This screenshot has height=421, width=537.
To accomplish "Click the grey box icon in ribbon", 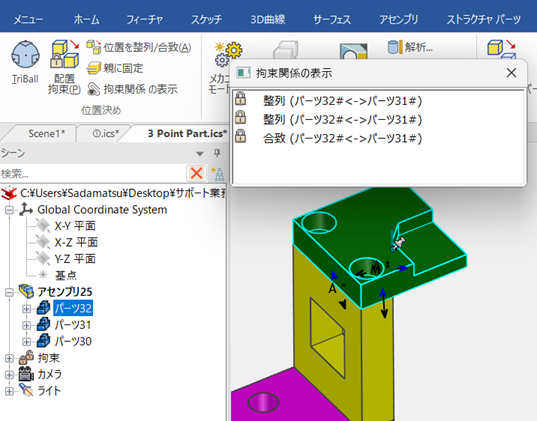I will click(286, 51).
